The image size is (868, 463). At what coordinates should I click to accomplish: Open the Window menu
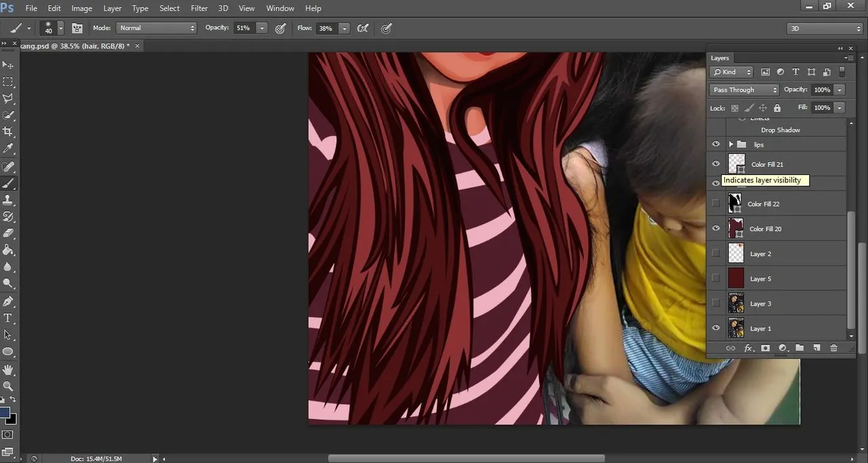(280, 8)
